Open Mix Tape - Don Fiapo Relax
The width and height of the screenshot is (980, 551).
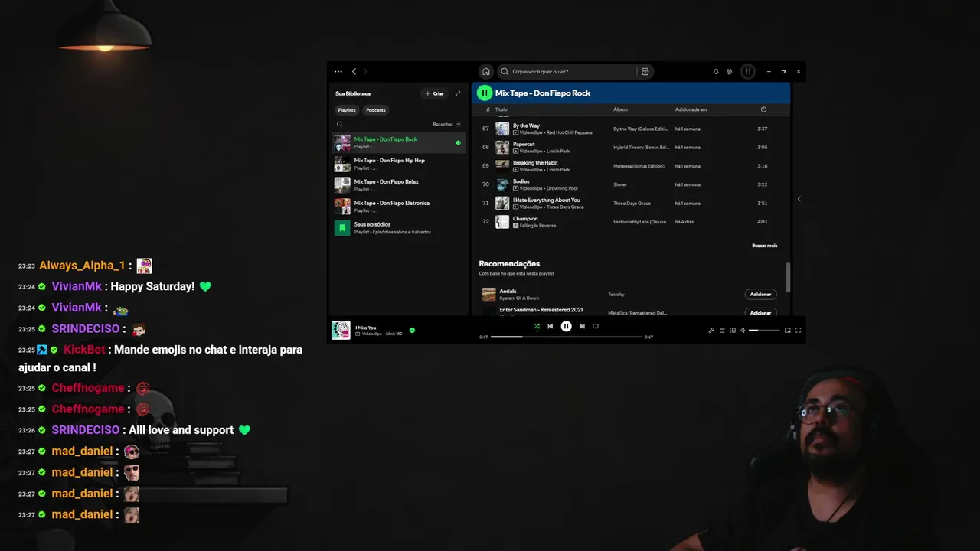pos(399,185)
